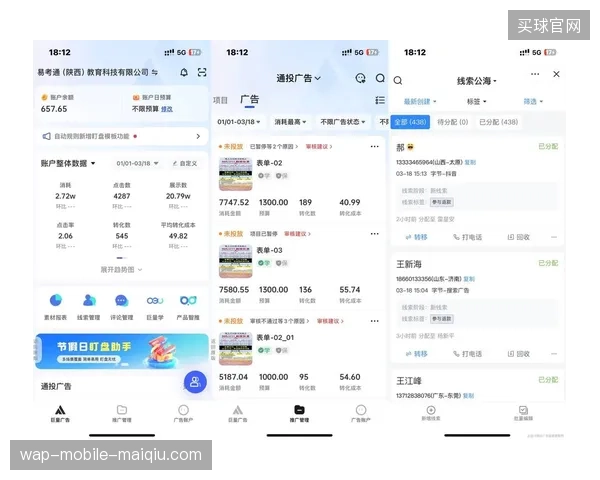
Task: Open the 表单-02 ad thumbnail
Action: [x=236, y=174]
